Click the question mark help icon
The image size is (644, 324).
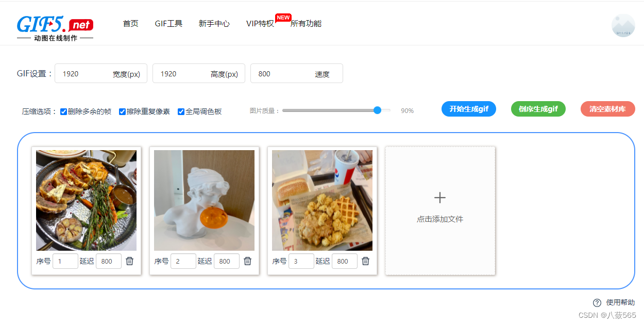[597, 303]
